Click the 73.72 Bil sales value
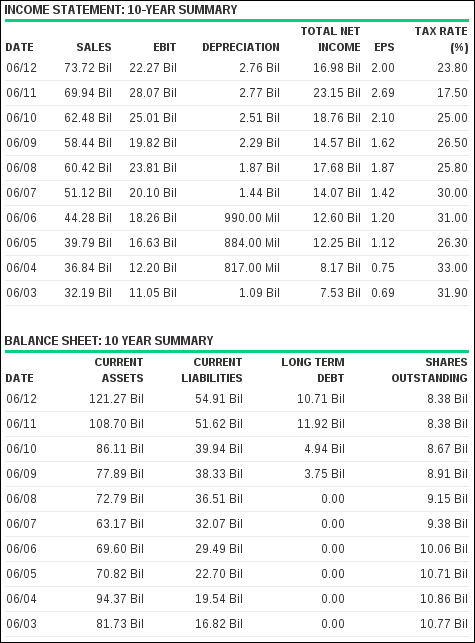Image resolution: width=475 pixels, height=643 pixels. tap(88, 68)
